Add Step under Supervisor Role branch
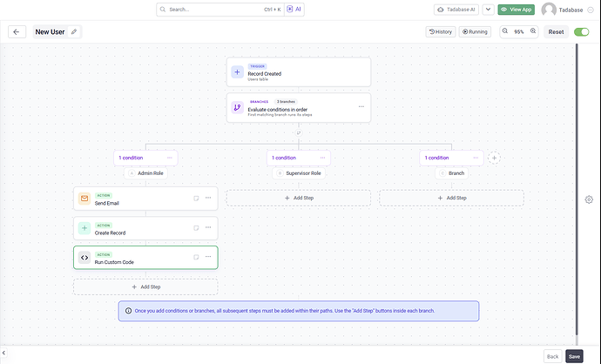This screenshot has height=364, width=601. [x=299, y=199]
